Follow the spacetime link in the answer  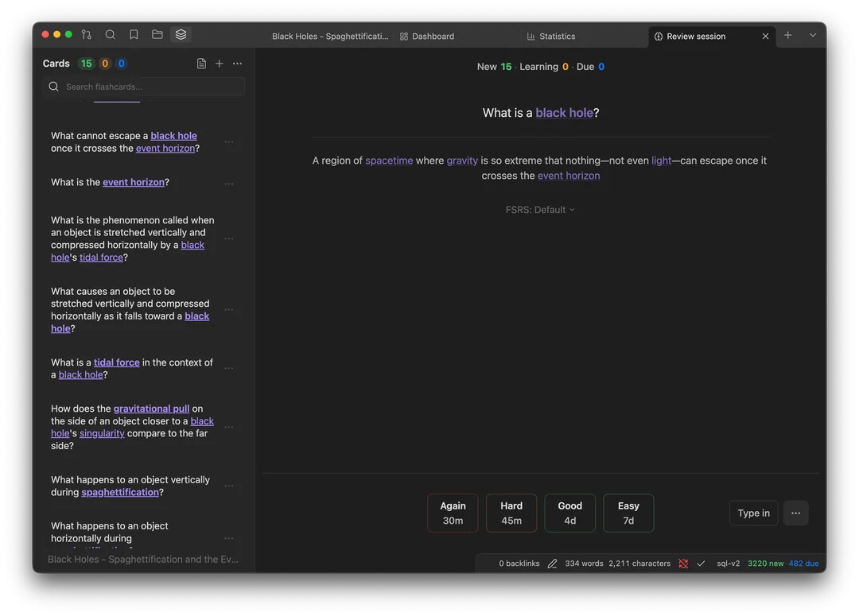click(x=389, y=161)
